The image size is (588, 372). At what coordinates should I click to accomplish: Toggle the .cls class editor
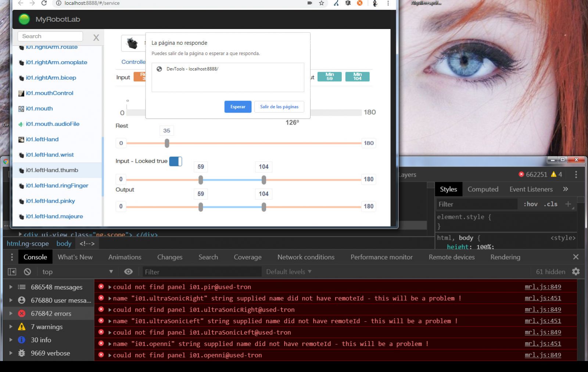point(551,204)
